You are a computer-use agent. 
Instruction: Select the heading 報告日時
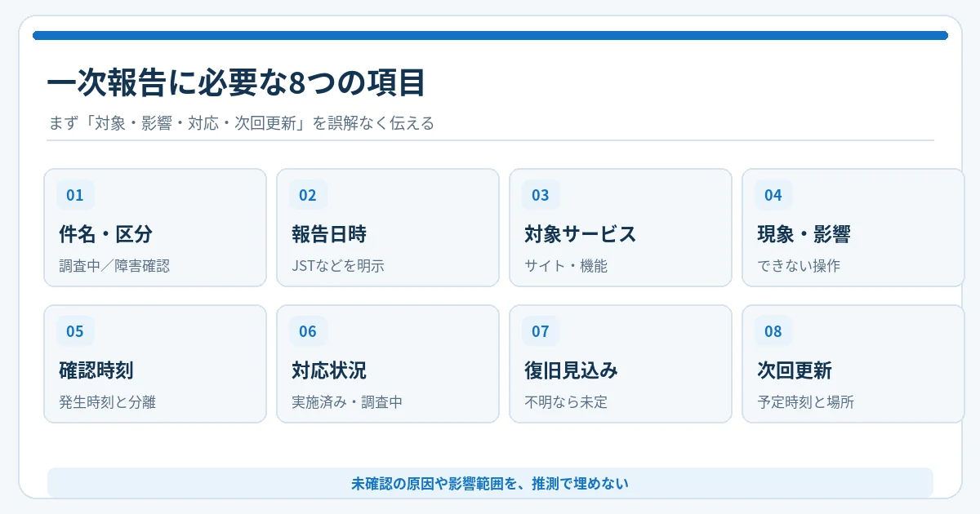329,235
